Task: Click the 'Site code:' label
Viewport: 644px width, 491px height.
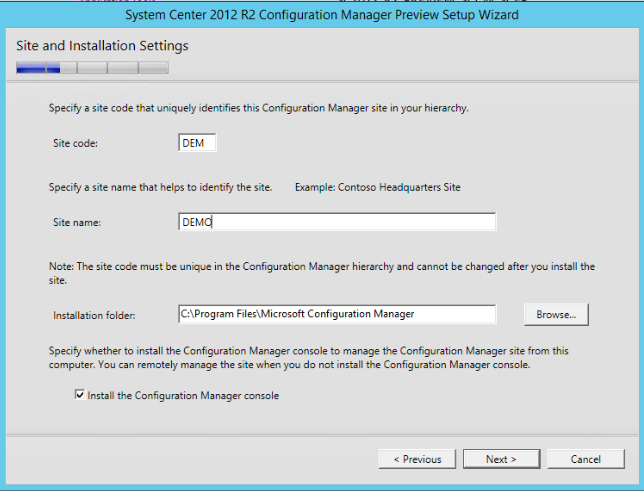Action: click(x=76, y=144)
